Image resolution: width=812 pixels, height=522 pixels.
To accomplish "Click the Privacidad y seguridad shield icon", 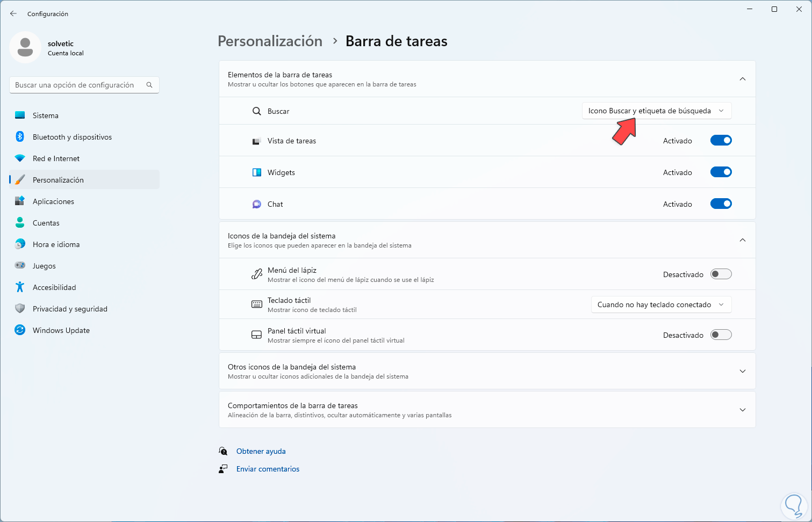I will coord(20,309).
